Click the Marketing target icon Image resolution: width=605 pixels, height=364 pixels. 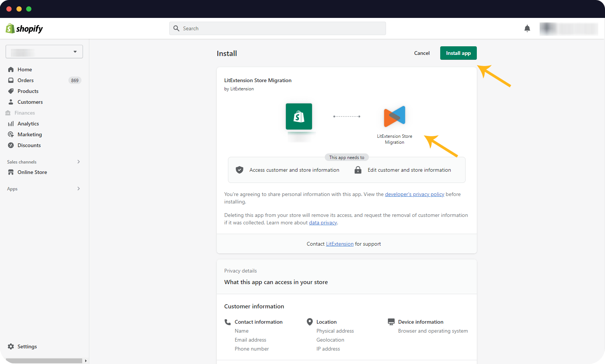(11, 134)
